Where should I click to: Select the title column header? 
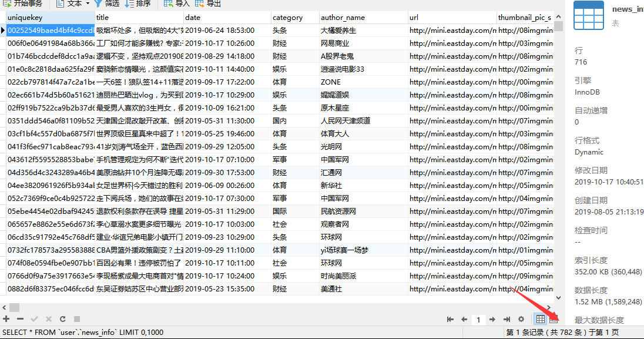139,18
